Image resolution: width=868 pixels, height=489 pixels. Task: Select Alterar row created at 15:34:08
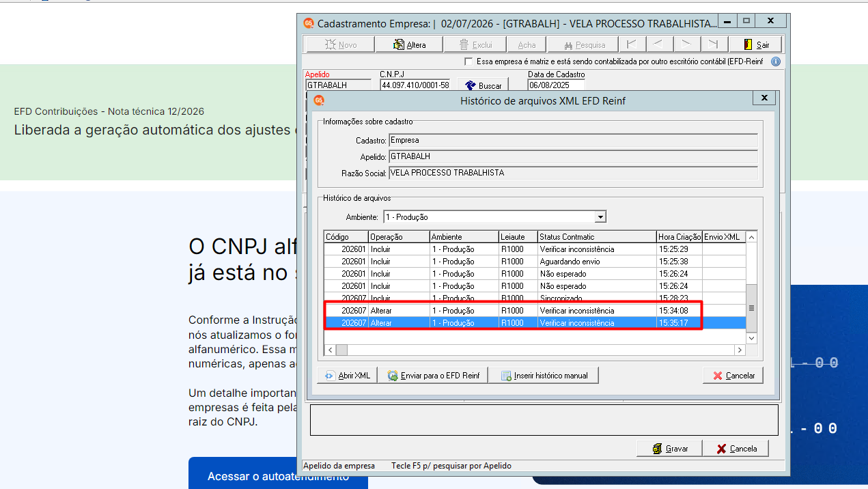535,311
